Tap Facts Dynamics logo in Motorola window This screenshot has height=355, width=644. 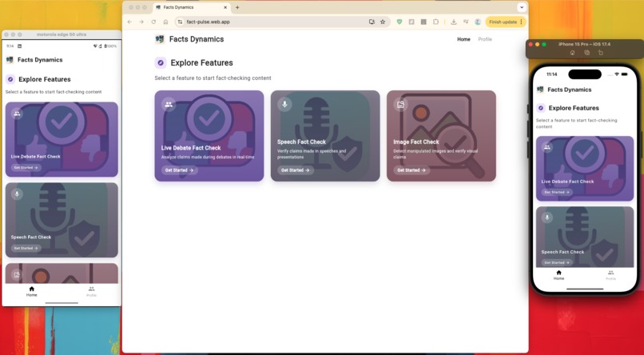click(10, 60)
